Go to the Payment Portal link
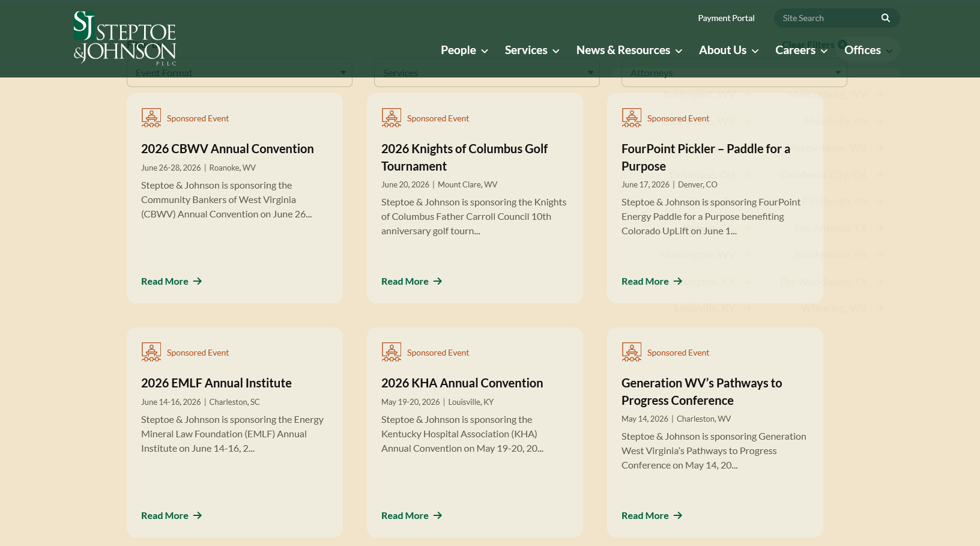The height and width of the screenshot is (546, 980). 726,18
